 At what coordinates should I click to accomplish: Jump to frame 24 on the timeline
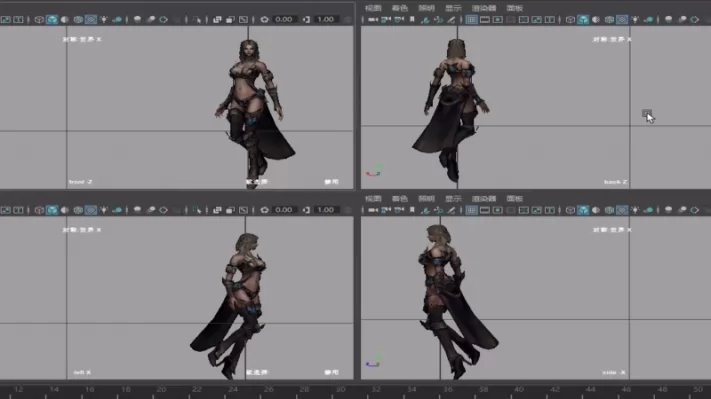coord(233,389)
